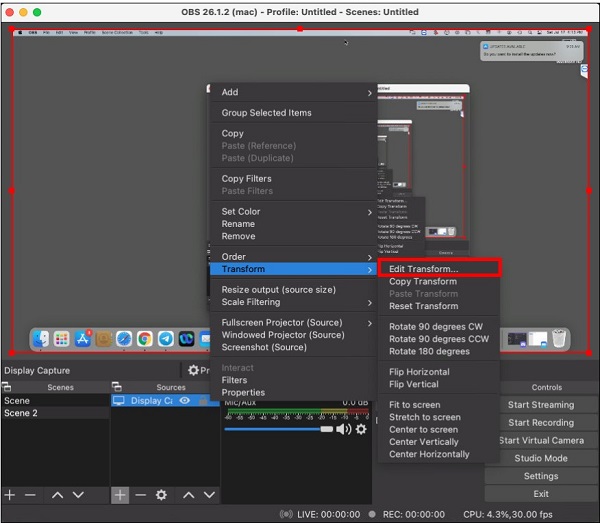Image resolution: width=600 pixels, height=523 pixels.
Task: Open Chrome in the captured dock
Action: coord(145,339)
